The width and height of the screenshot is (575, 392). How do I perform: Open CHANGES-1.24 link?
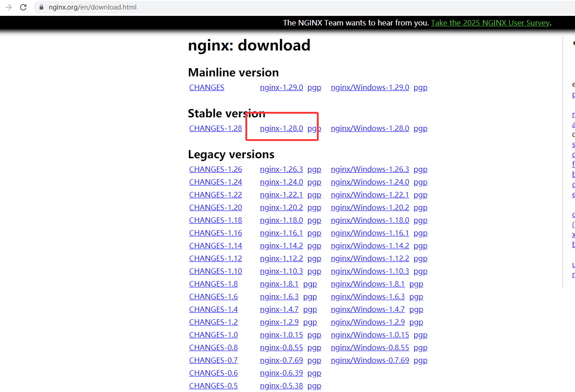pos(216,182)
